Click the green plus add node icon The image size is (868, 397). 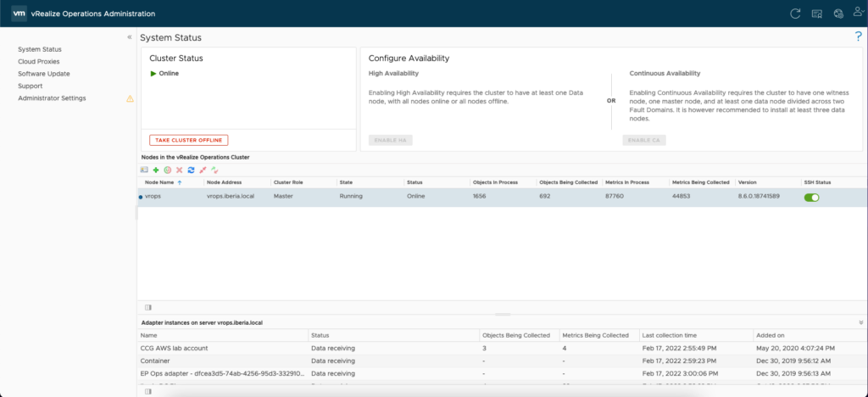tap(156, 170)
